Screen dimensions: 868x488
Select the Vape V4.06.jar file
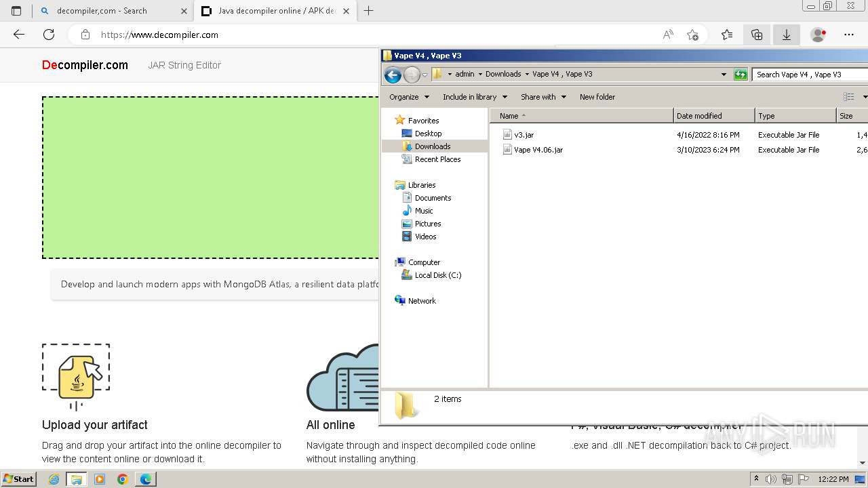[x=538, y=150]
